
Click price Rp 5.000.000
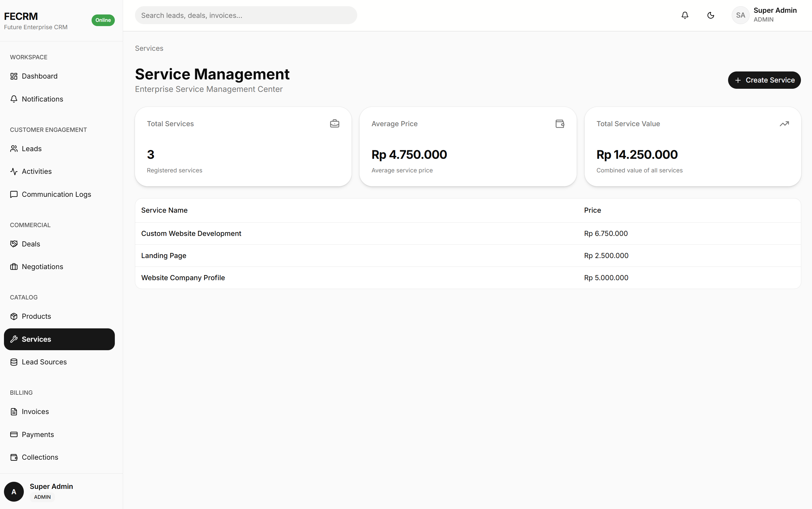606,278
